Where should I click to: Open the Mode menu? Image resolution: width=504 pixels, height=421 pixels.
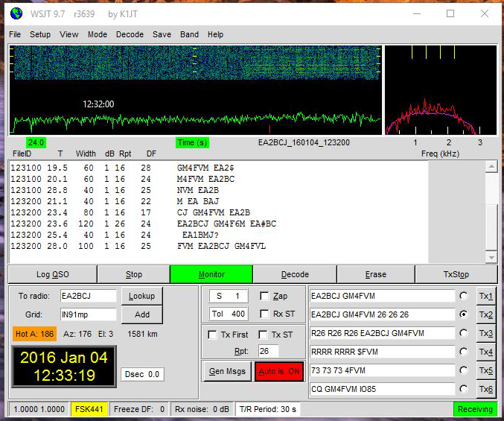pyautogui.click(x=98, y=34)
